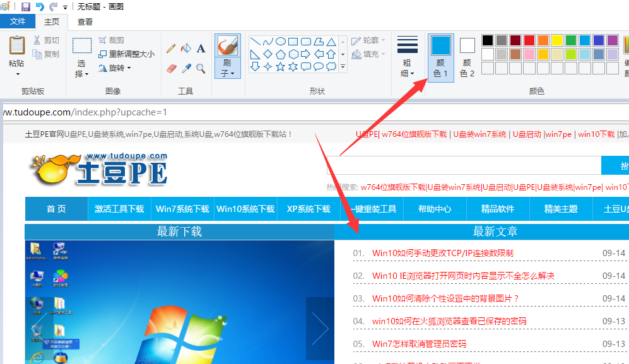Open the 填充 fill dropdown
629x364 pixels.
coord(368,54)
